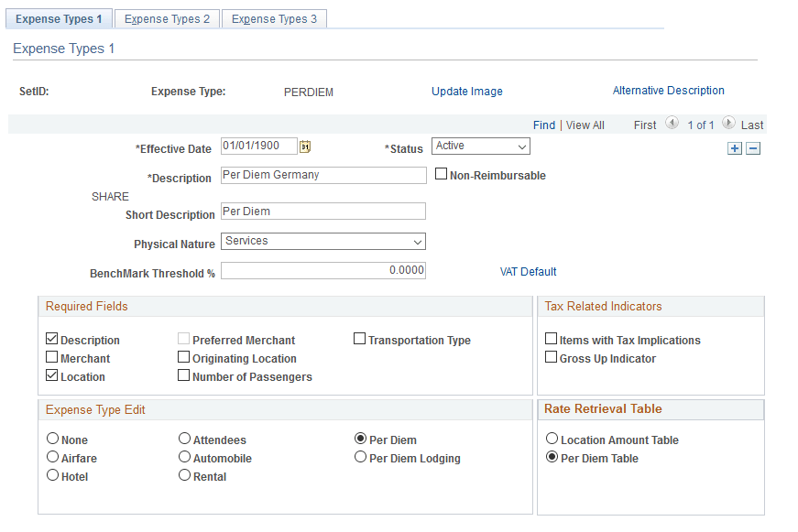798x532 pixels.
Task: Open the Update Image link
Action: (466, 91)
